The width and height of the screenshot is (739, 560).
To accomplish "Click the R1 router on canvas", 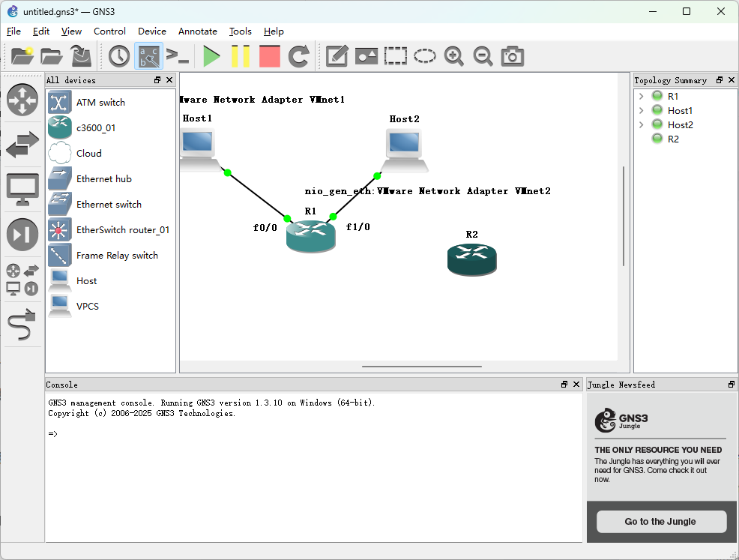I will [310, 235].
